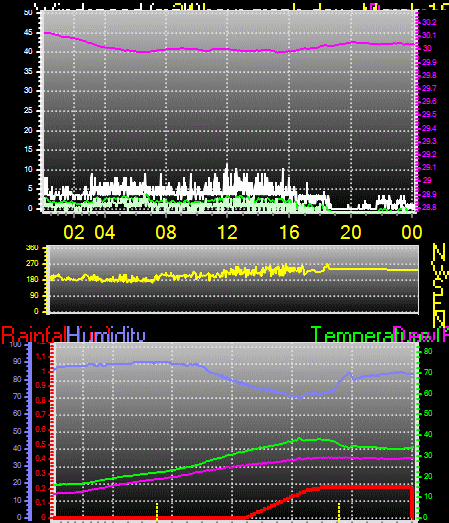Click 30.2 on the magenta pressure axis
The height and width of the screenshot is (523, 449).
tap(429, 22)
